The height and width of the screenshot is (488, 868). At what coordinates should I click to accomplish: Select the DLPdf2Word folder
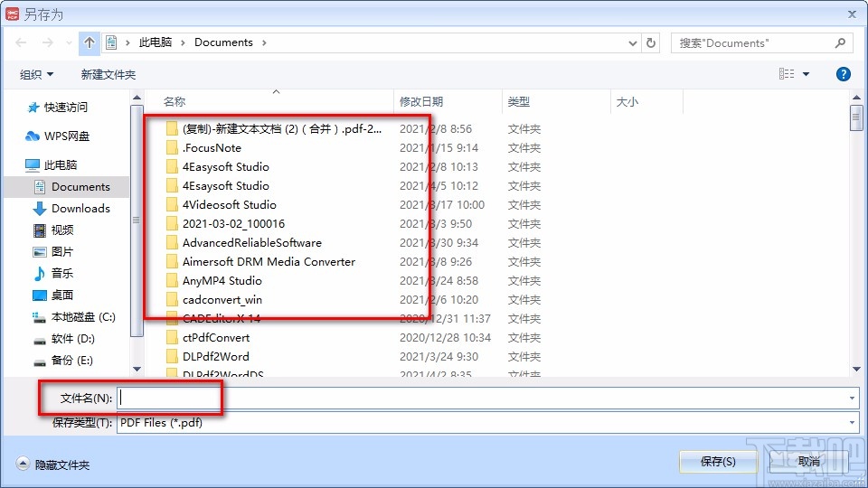pos(216,356)
